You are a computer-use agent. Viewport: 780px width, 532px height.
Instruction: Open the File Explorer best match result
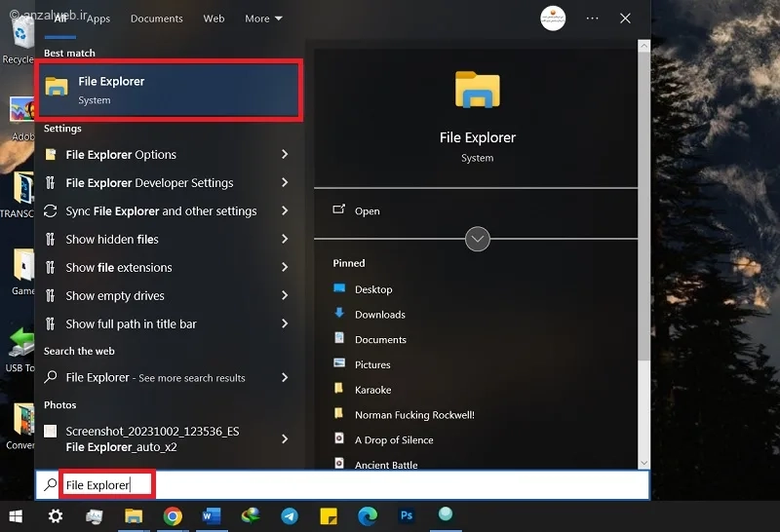point(169,90)
